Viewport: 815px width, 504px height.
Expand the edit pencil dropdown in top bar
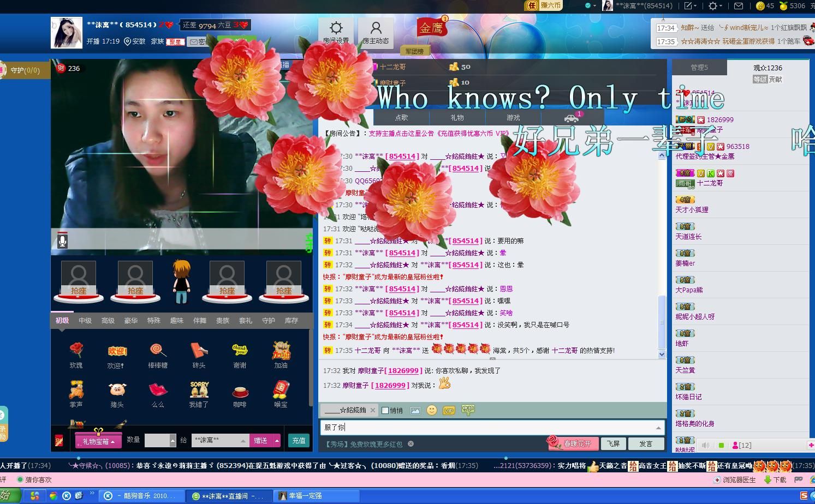691,6
